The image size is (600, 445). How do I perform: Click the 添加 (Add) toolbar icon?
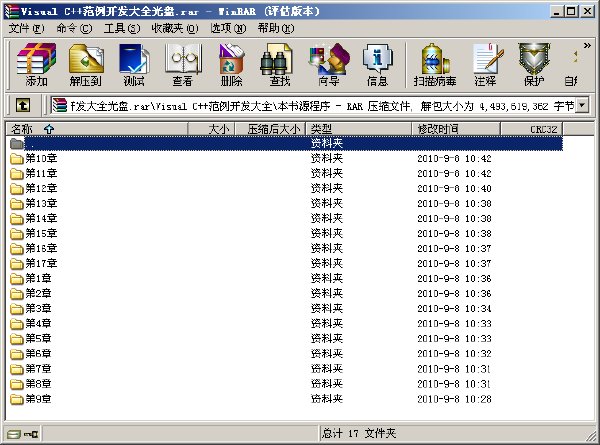click(36, 65)
